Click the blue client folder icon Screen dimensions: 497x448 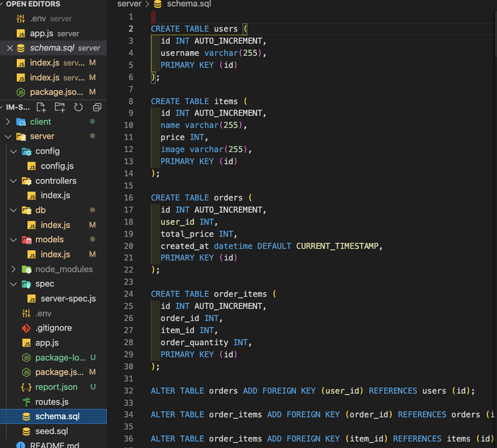click(x=21, y=122)
